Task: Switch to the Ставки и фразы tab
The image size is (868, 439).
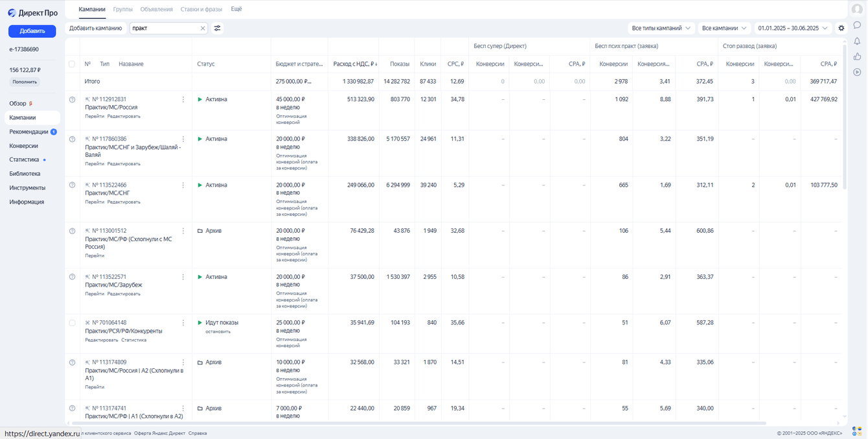Action: (201, 9)
